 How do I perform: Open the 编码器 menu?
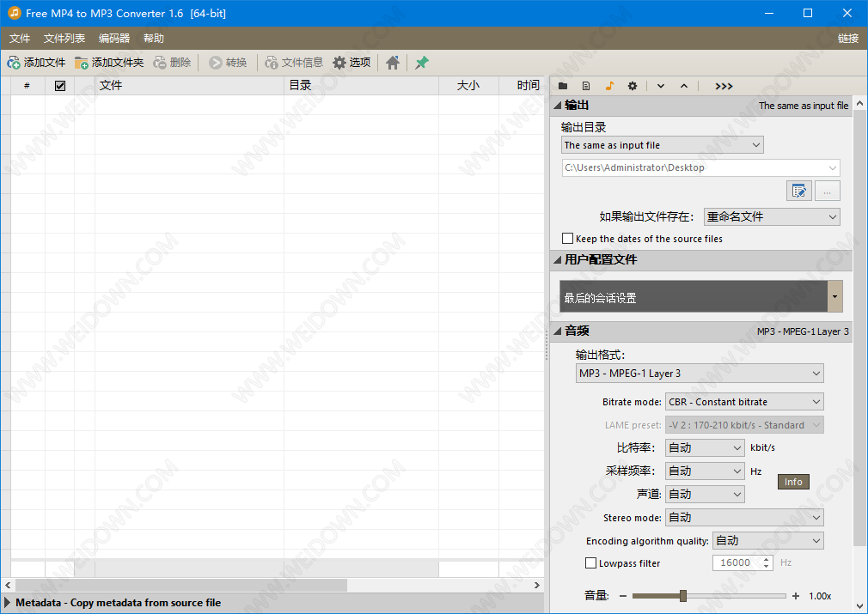tap(114, 38)
